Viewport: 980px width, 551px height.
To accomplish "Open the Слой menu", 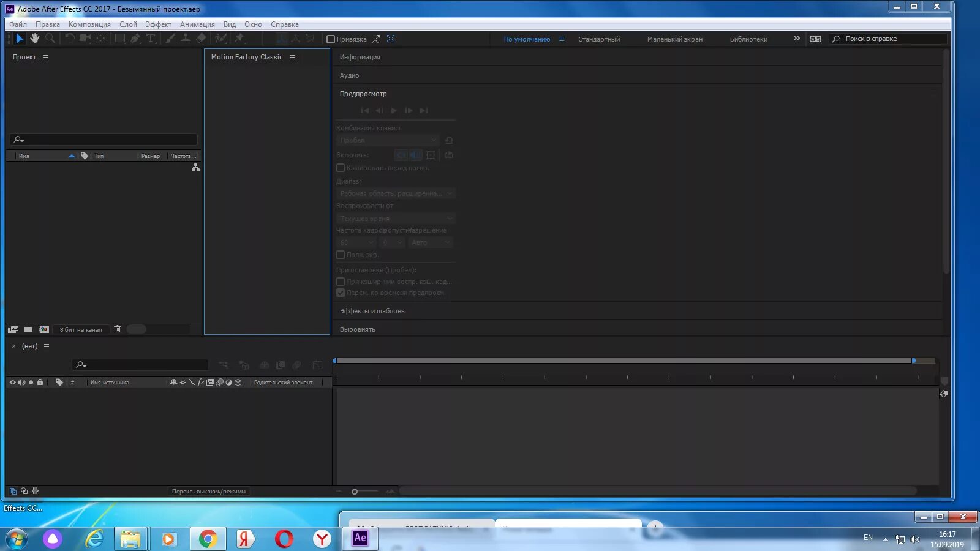I will point(128,24).
